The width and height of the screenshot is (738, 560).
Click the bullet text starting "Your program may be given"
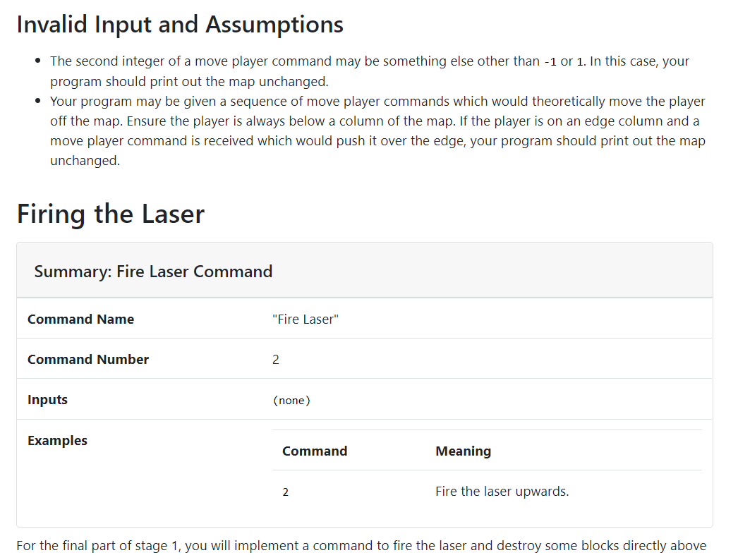pyautogui.click(x=377, y=102)
